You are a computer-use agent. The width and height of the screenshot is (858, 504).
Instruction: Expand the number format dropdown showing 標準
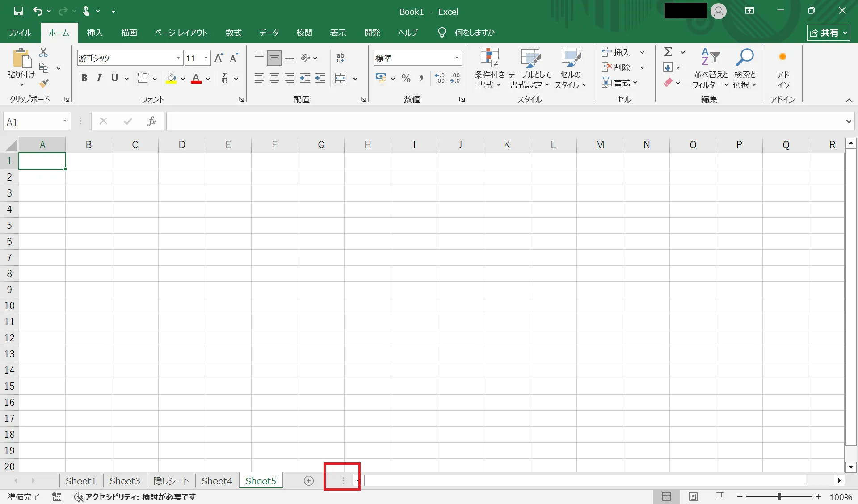457,58
